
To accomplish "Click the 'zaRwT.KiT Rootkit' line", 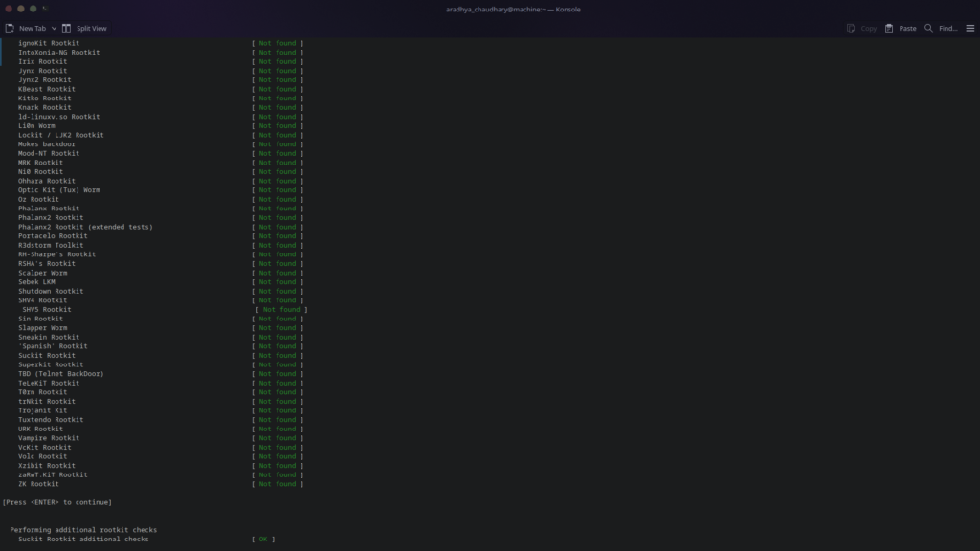I will point(54,474).
